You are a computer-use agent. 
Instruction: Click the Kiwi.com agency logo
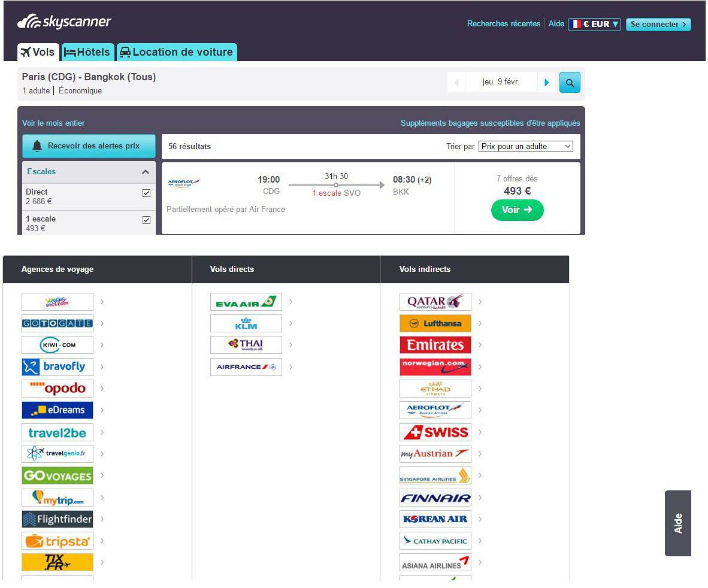58,345
